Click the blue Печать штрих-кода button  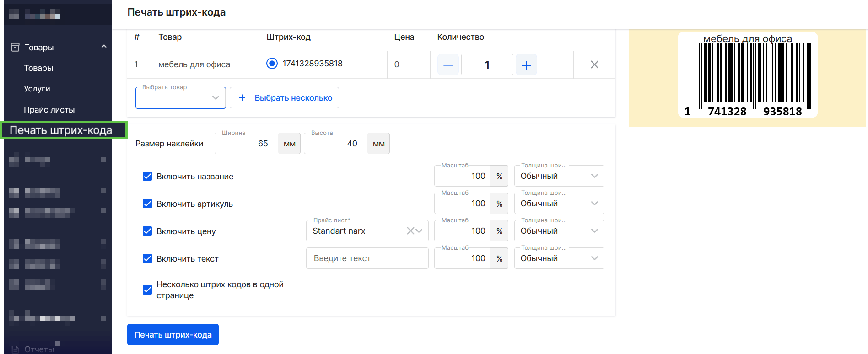pyautogui.click(x=173, y=335)
